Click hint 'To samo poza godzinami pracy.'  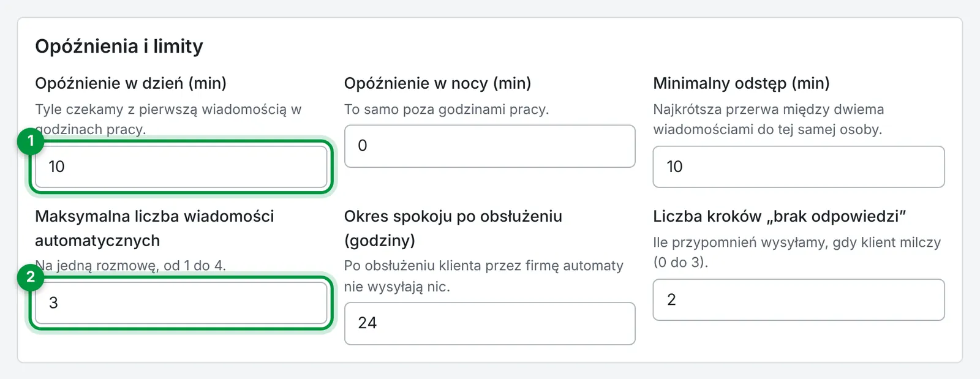[447, 110]
